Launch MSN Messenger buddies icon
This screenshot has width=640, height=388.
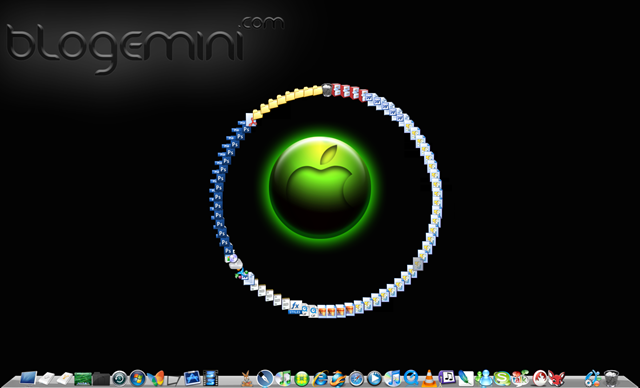484,378
